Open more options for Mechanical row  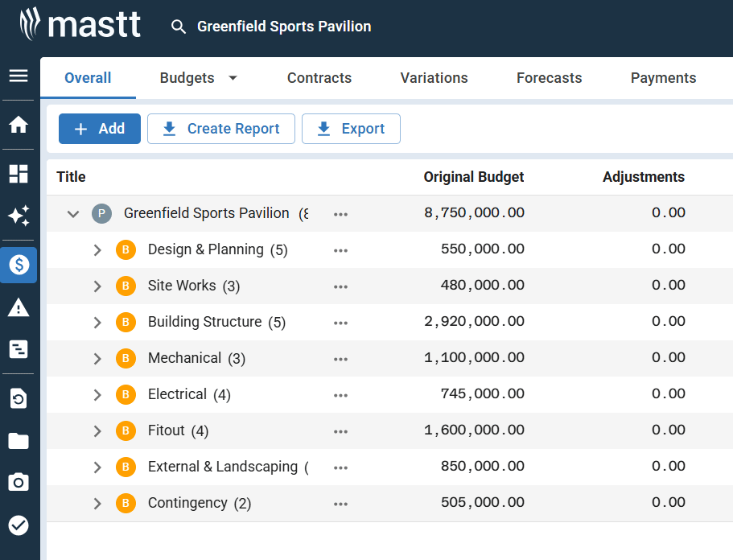[341, 359]
